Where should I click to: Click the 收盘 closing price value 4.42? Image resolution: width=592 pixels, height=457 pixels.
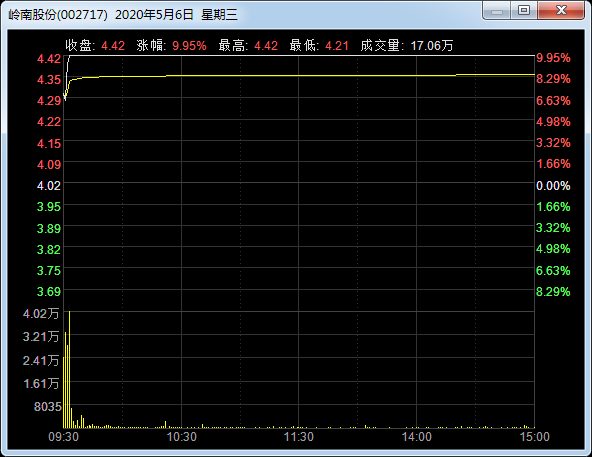113,46
